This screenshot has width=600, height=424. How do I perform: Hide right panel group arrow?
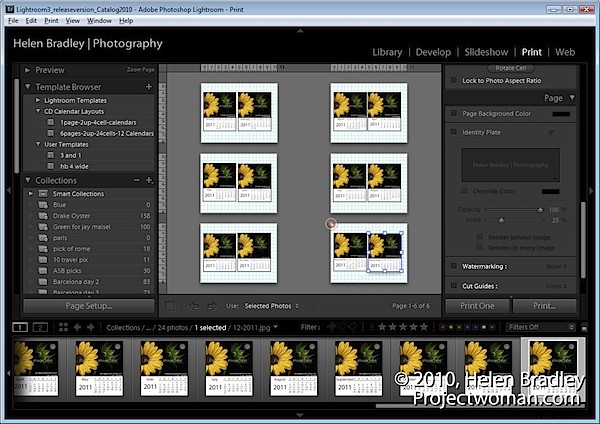591,190
